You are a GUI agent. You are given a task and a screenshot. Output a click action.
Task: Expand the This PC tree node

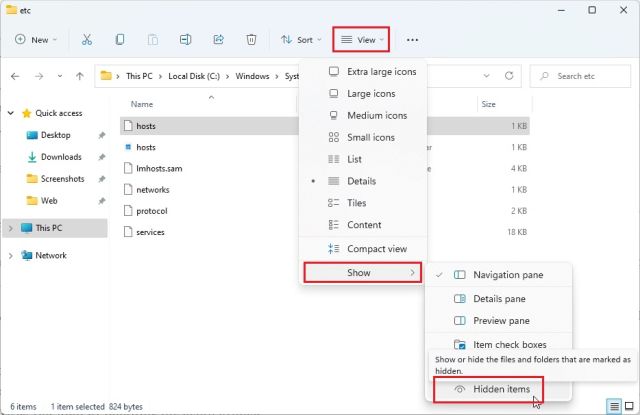11,228
